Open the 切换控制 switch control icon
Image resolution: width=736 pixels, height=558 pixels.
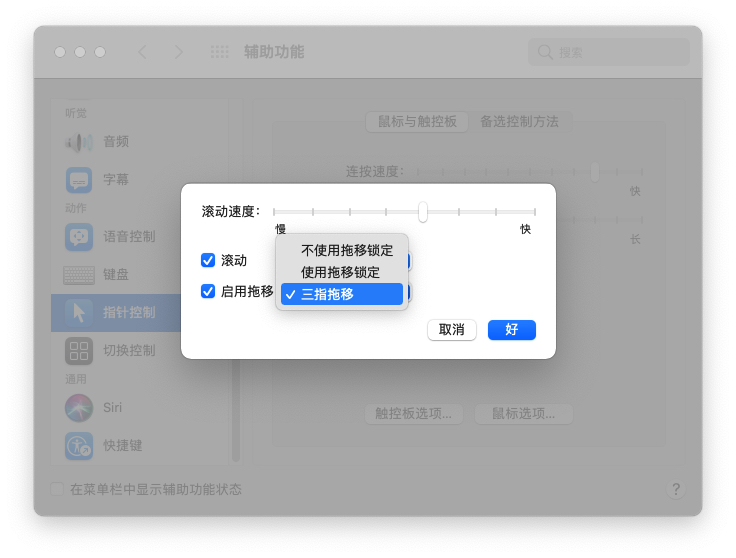tap(78, 351)
